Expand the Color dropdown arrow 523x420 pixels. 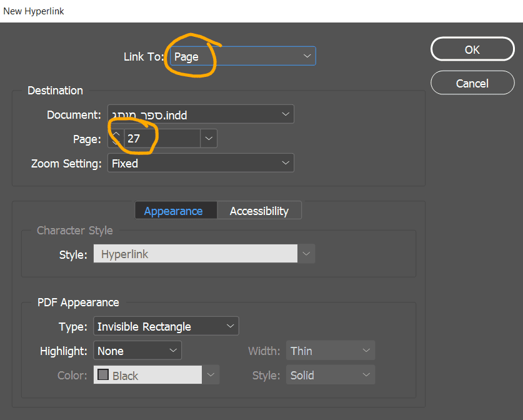tap(211, 375)
